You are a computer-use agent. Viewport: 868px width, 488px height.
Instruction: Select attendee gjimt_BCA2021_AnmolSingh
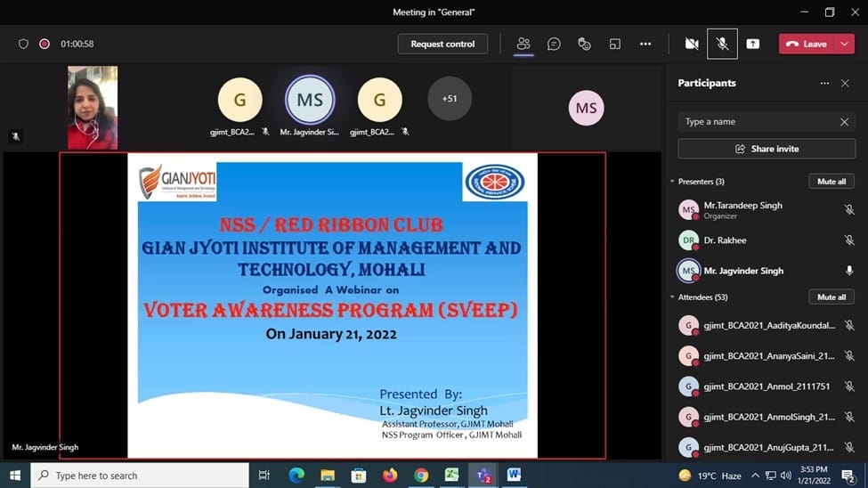(x=766, y=417)
